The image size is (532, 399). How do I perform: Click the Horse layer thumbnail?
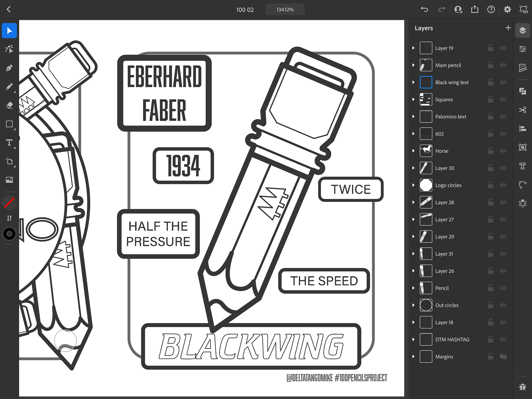coord(426,151)
